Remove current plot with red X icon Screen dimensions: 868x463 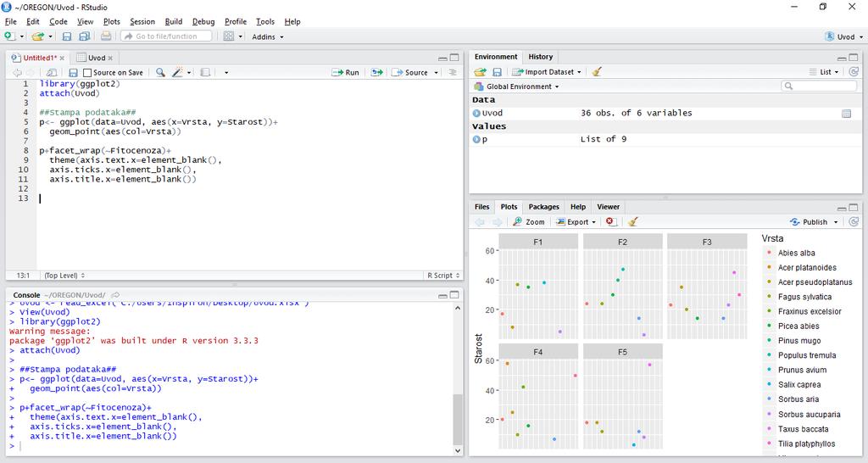click(610, 221)
